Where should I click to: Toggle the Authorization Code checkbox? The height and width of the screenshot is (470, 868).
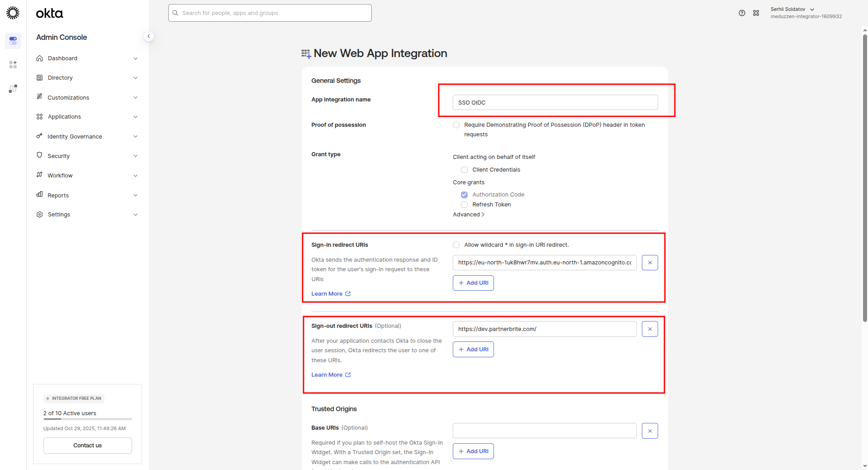click(464, 195)
